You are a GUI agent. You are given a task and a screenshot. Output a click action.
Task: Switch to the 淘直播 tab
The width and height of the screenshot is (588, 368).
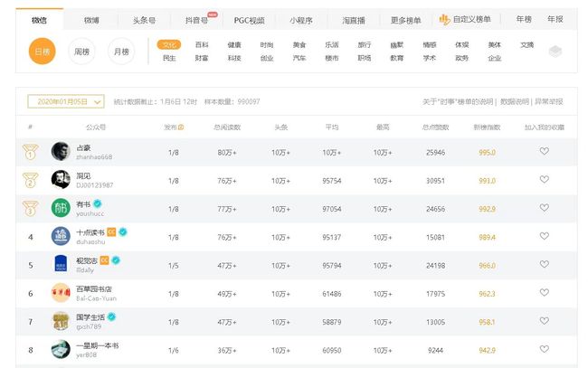(353, 20)
